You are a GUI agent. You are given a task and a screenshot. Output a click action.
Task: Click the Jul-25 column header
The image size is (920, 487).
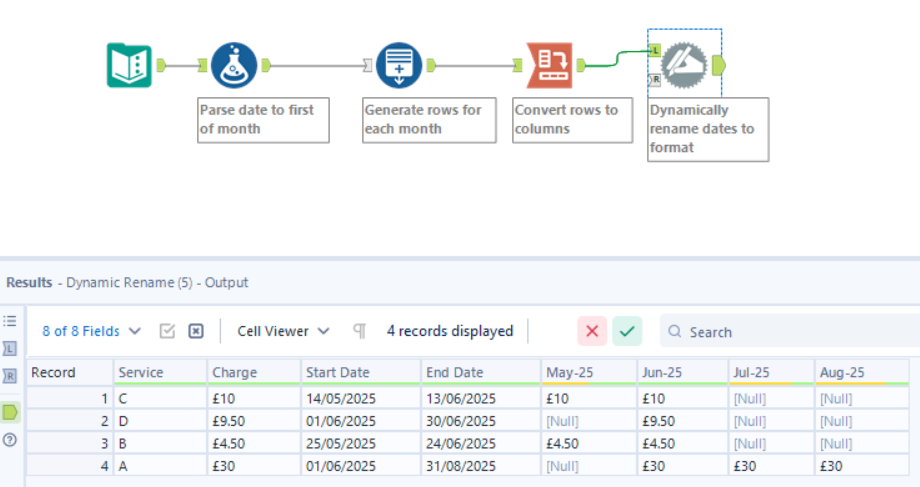[x=772, y=373]
